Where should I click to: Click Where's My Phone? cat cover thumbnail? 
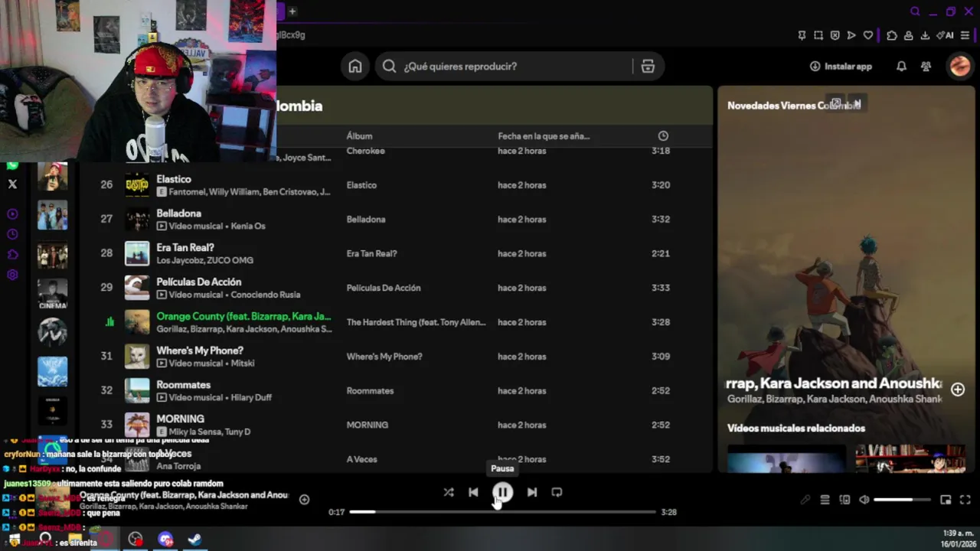click(137, 357)
